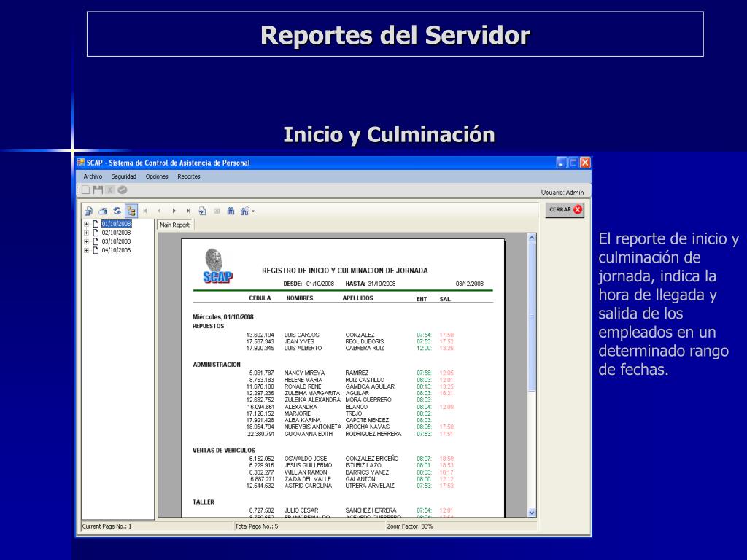
Task: Go to next page arrow
Action: 174,211
